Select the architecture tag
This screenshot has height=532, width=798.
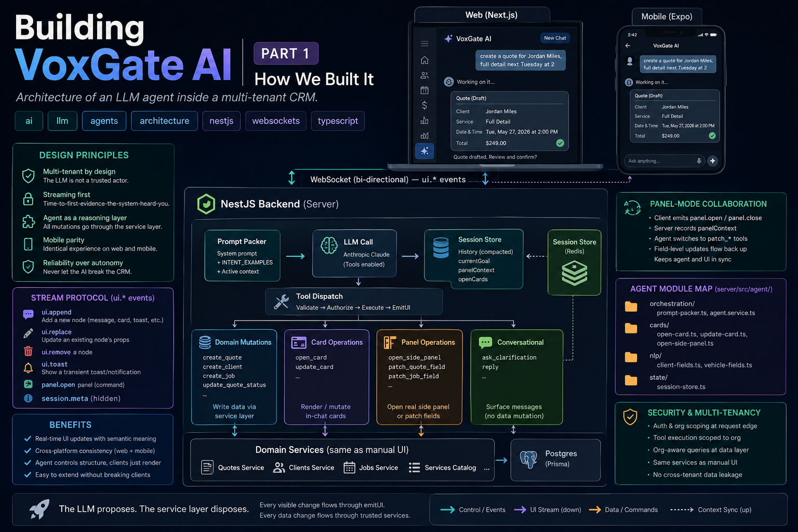point(164,121)
